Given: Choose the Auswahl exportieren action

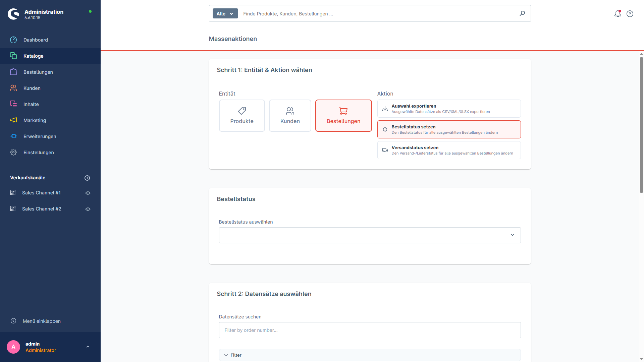Looking at the screenshot, I should [449, 109].
